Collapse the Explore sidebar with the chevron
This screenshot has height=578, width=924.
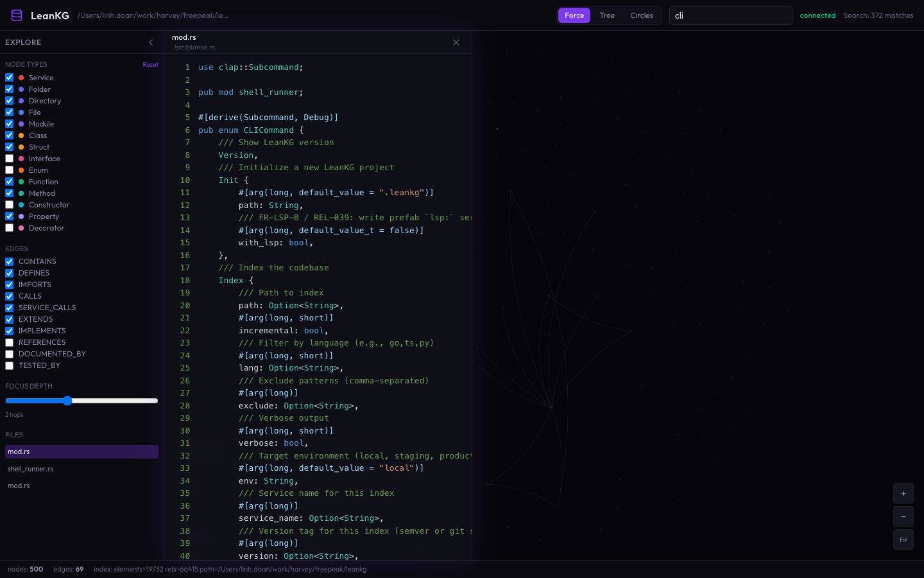click(151, 42)
